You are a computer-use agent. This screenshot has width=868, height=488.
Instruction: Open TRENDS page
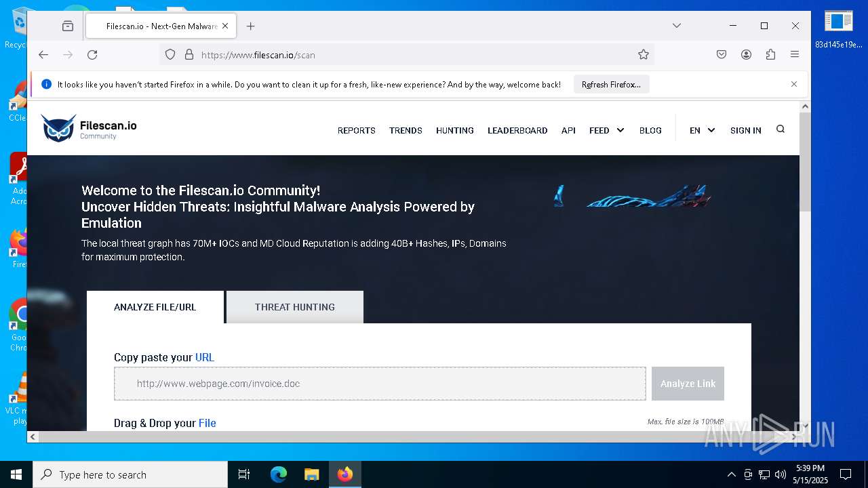pos(406,130)
